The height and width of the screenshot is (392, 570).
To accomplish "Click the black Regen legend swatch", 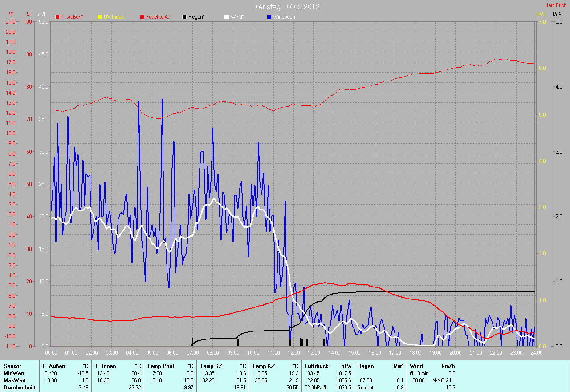I will pyautogui.click(x=184, y=17).
